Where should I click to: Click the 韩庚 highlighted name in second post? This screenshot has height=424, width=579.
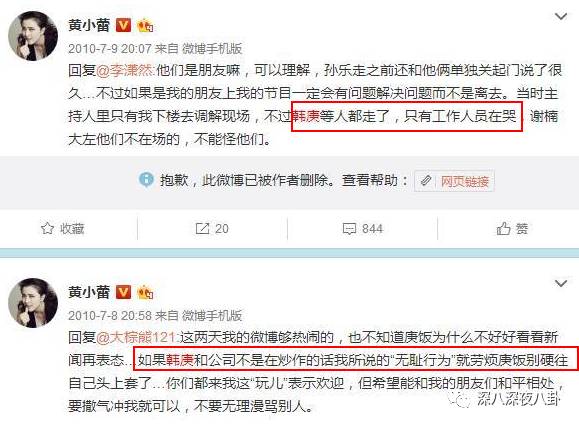(x=180, y=360)
